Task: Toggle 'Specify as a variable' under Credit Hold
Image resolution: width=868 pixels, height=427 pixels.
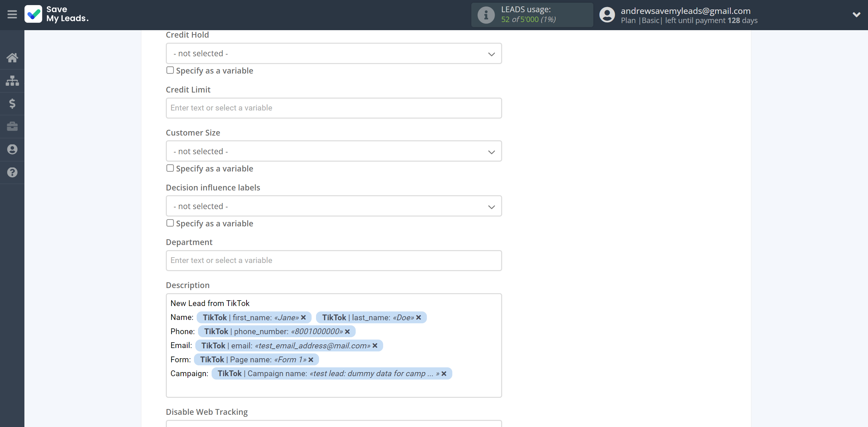Action: tap(170, 70)
